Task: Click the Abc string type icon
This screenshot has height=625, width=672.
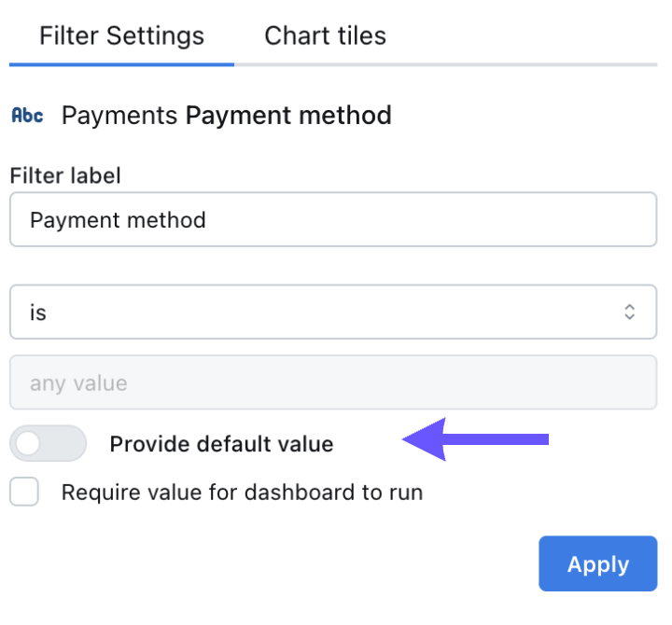Action: [x=27, y=116]
